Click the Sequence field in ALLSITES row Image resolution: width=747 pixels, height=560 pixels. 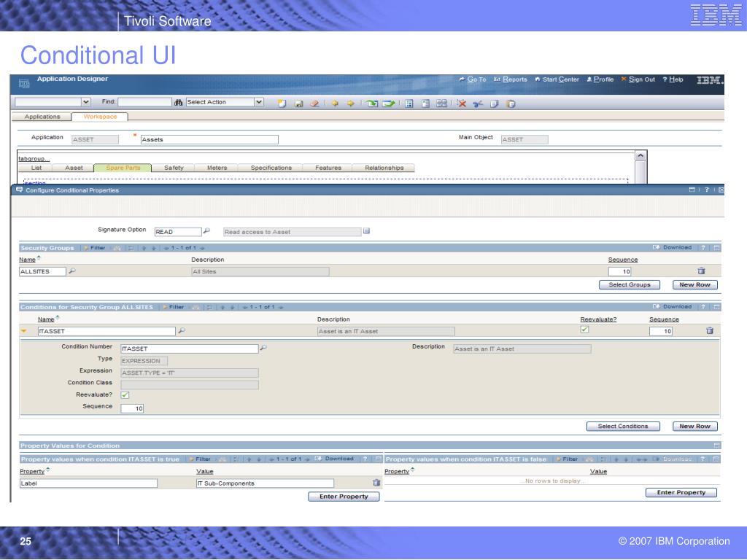pos(620,271)
